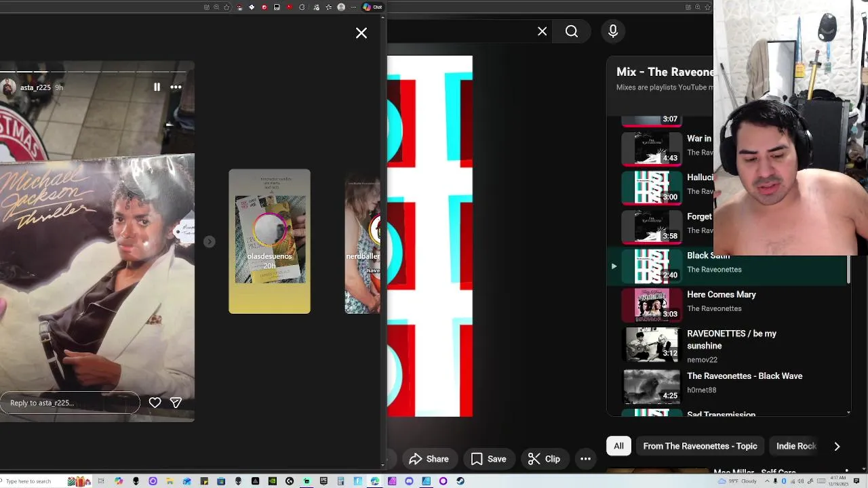Pause the asta_r225 story
The width and height of the screenshot is (868, 488).
(157, 87)
